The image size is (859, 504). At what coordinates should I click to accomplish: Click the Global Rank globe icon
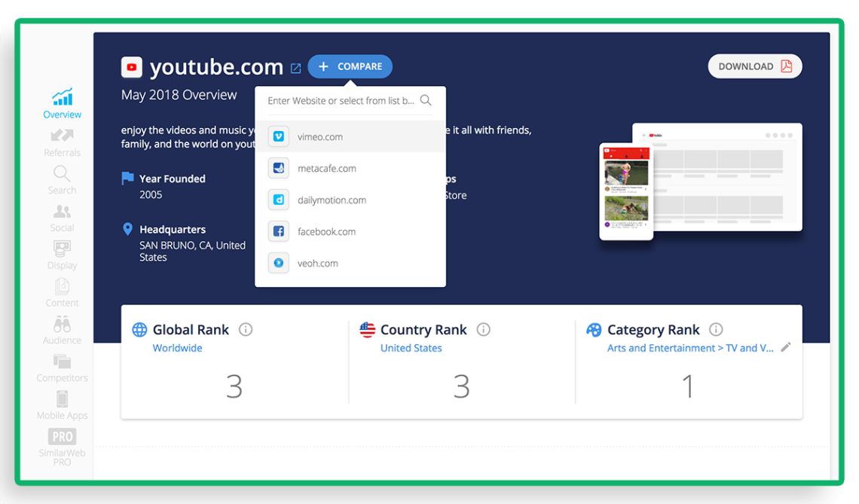click(x=139, y=329)
